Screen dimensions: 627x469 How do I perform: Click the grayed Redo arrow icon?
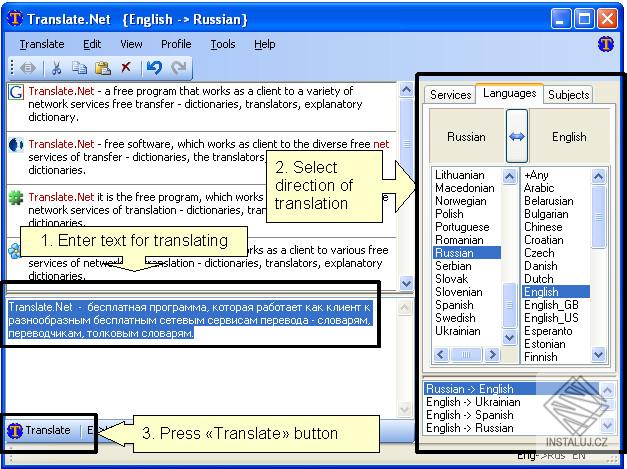pos(178,68)
